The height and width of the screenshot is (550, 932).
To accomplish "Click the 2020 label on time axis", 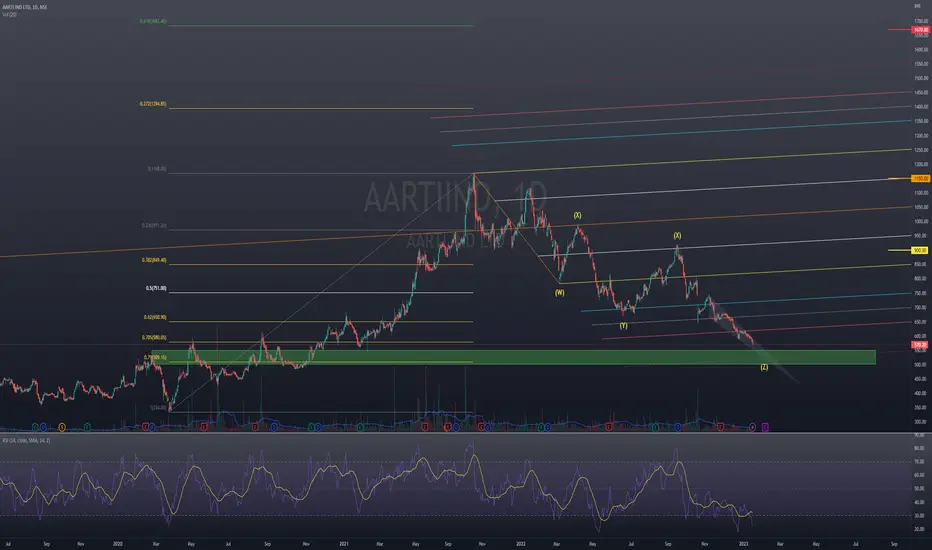I will [x=118, y=544].
